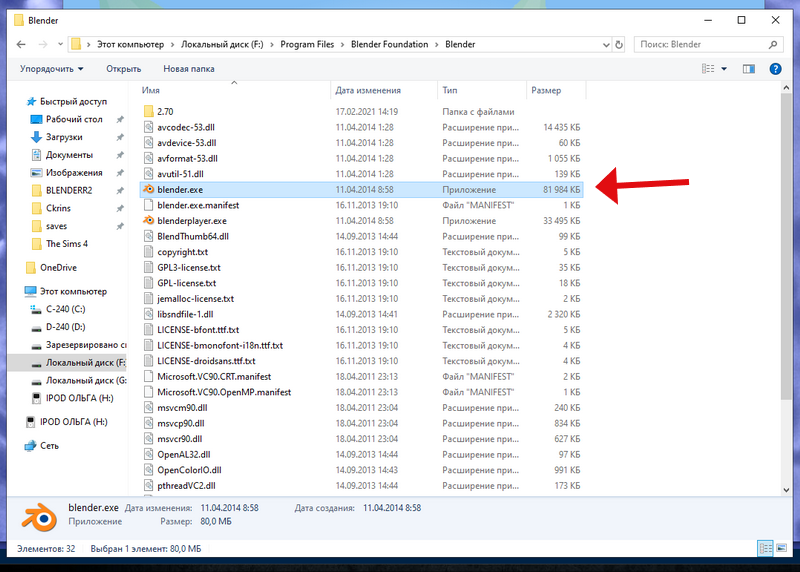Open the view options dropdown arrow
The image size is (800, 572).
723,69
